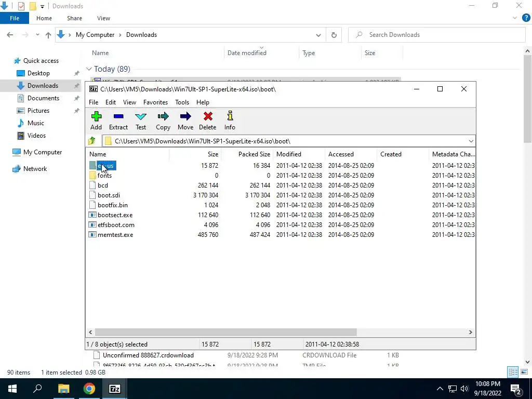
Task: Open the notification center icon
Action: (x=515, y=389)
